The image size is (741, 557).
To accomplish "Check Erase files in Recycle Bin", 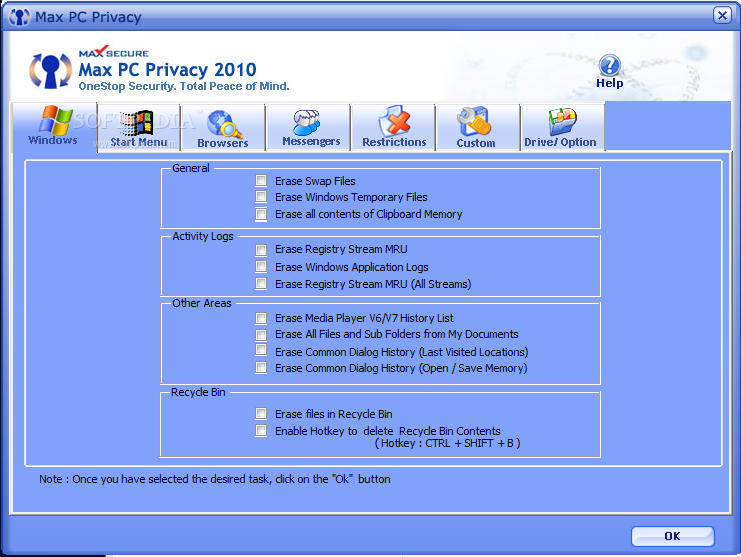I will pyautogui.click(x=261, y=413).
